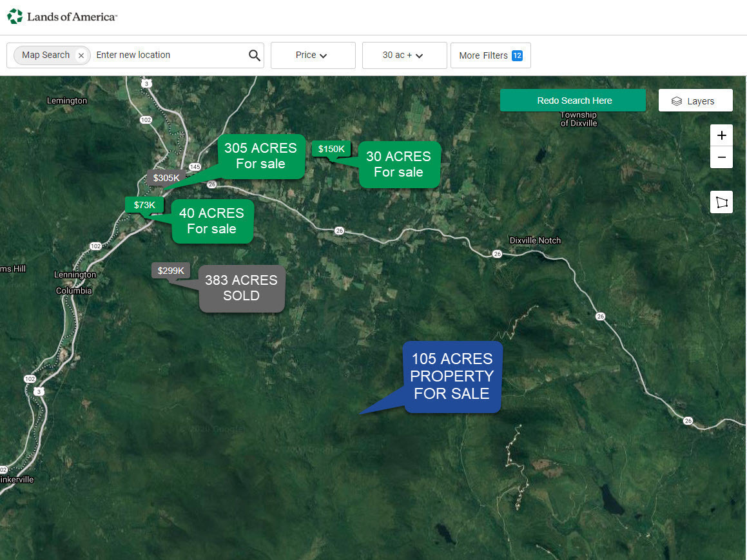
Task: Click the Township of Dixville label
Action: pos(578,119)
